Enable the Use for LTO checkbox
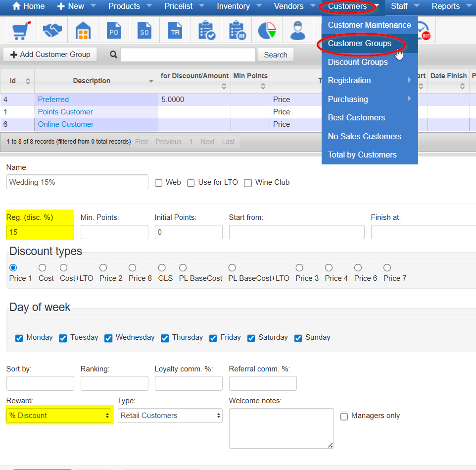This screenshot has height=470, width=476. (x=190, y=183)
